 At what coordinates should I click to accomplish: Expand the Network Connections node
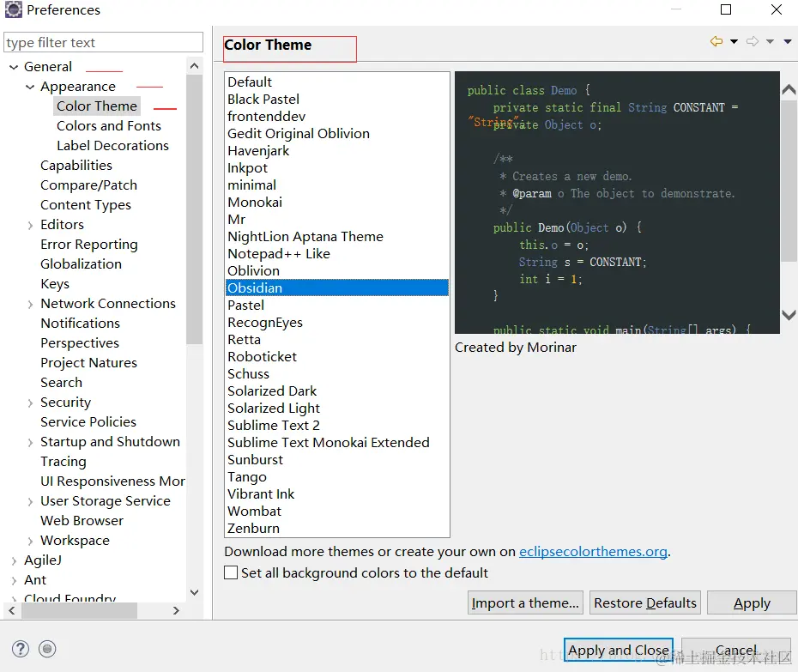(x=30, y=304)
